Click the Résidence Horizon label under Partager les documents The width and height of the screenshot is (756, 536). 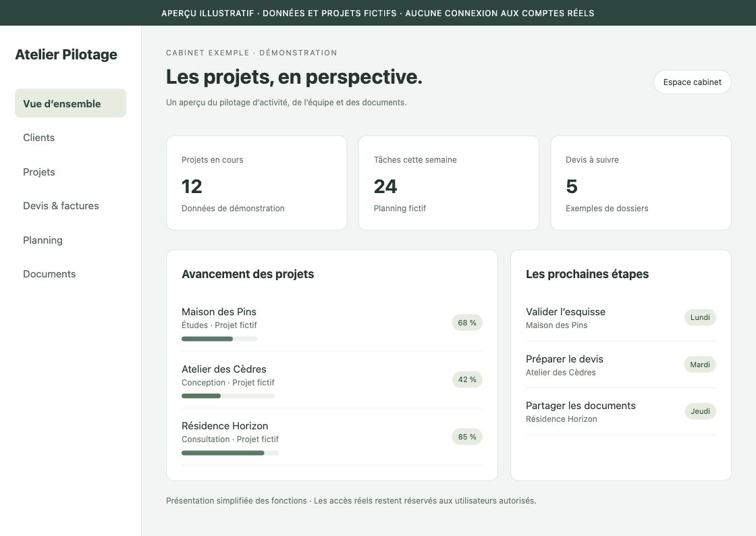pyautogui.click(x=561, y=419)
